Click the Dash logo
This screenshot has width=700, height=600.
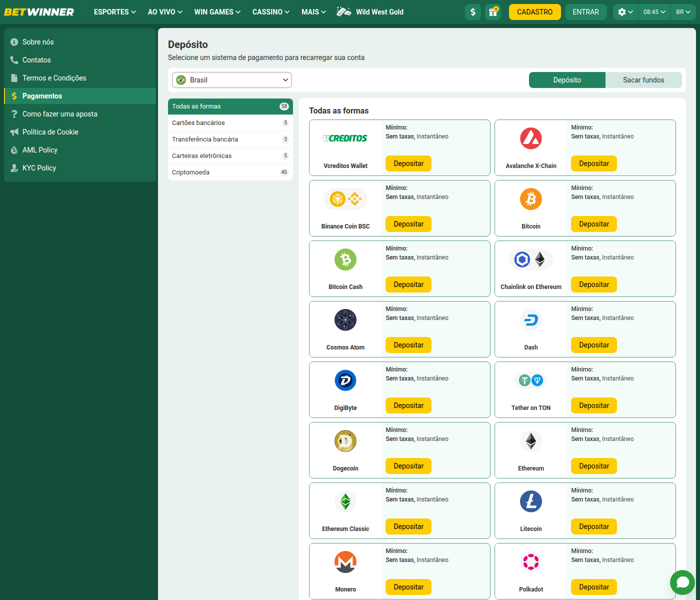click(x=531, y=320)
